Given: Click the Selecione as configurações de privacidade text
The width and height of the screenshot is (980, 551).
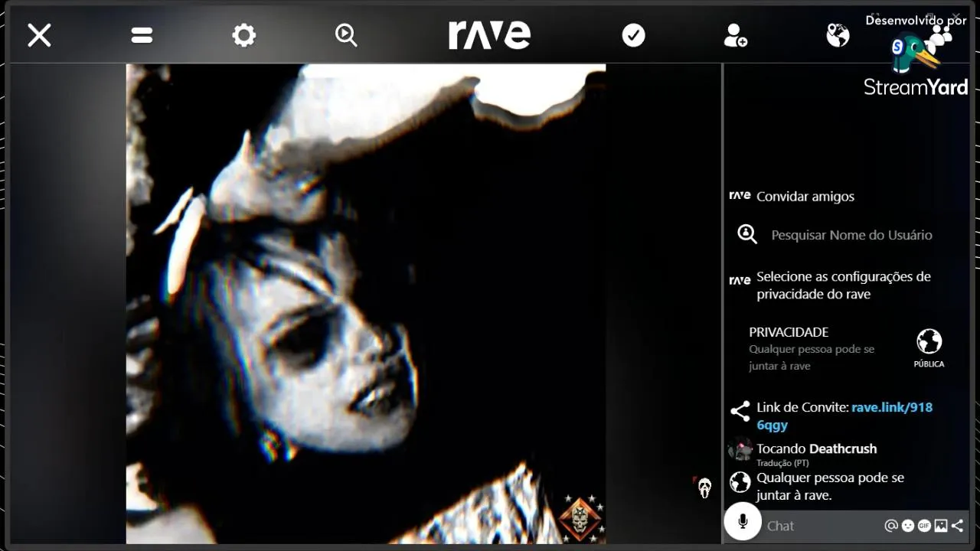Looking at the screenshot, I should coord(844,285).
